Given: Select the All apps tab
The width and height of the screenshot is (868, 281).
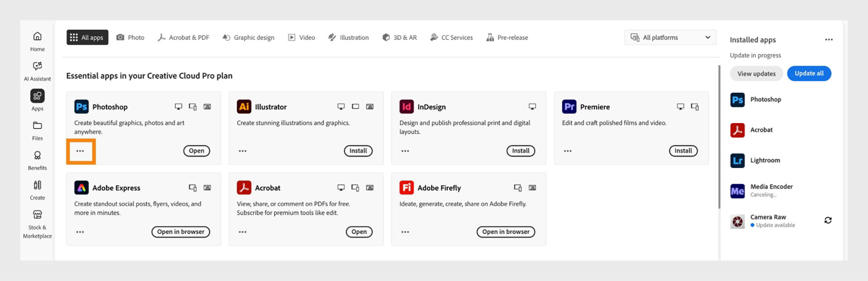Looking at the screenshot, I should click(x=87, y=38).
